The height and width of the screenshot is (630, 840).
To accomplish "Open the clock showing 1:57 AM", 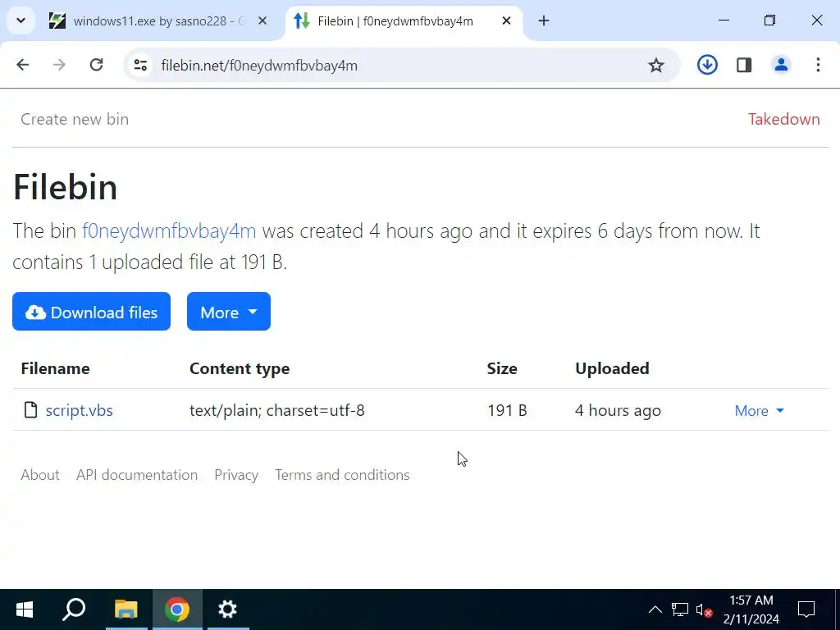I will [x=751, y=609].
